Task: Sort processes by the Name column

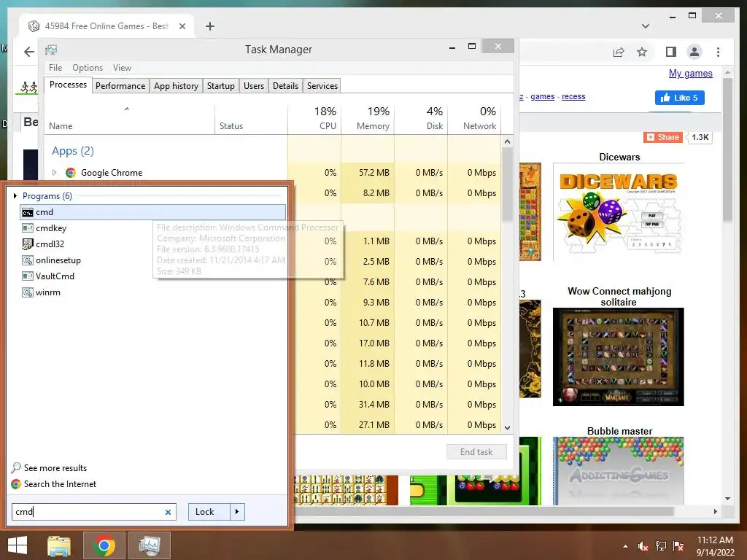Action: (x=130, y=119)
